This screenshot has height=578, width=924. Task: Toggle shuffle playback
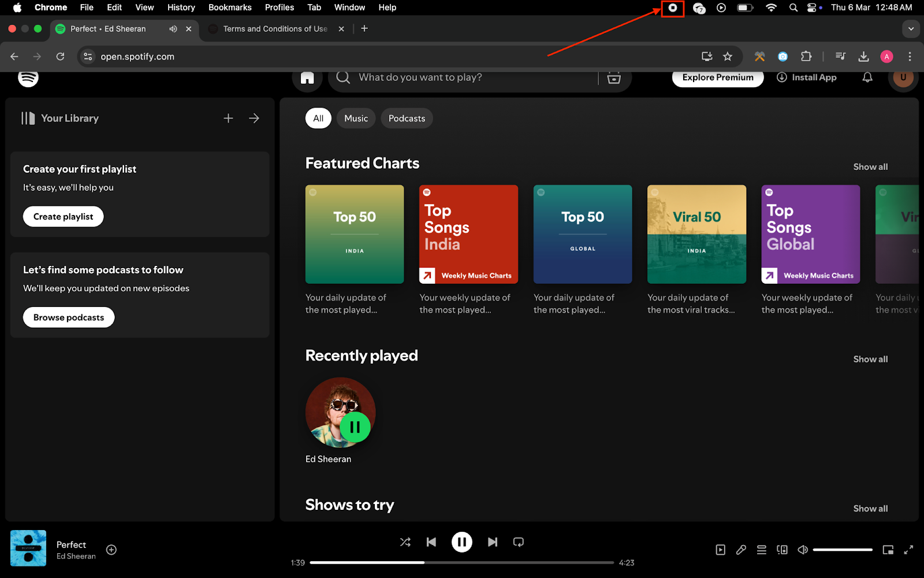coord(405,542)
